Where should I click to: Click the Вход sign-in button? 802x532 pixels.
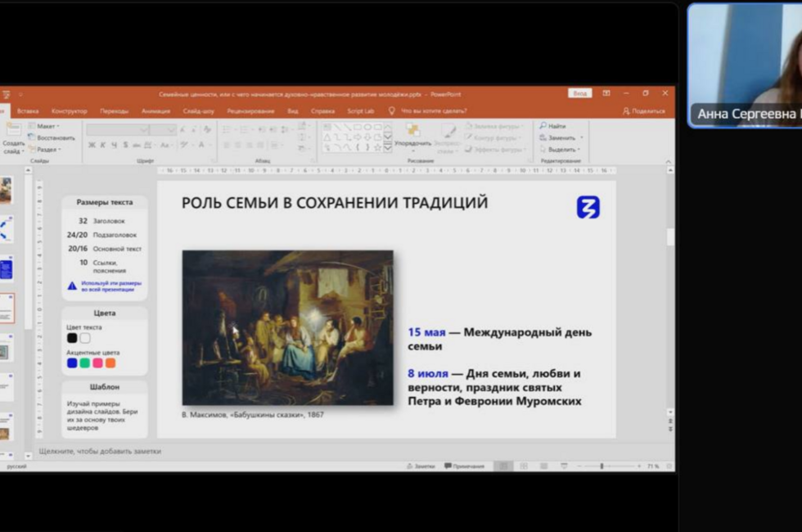579,93
